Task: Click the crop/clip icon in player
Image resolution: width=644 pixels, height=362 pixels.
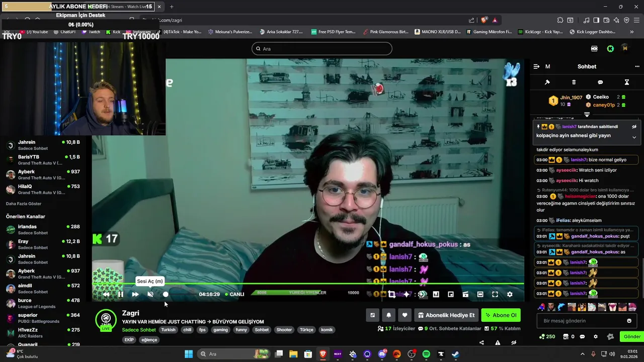Action: click(x=391, y=294)
